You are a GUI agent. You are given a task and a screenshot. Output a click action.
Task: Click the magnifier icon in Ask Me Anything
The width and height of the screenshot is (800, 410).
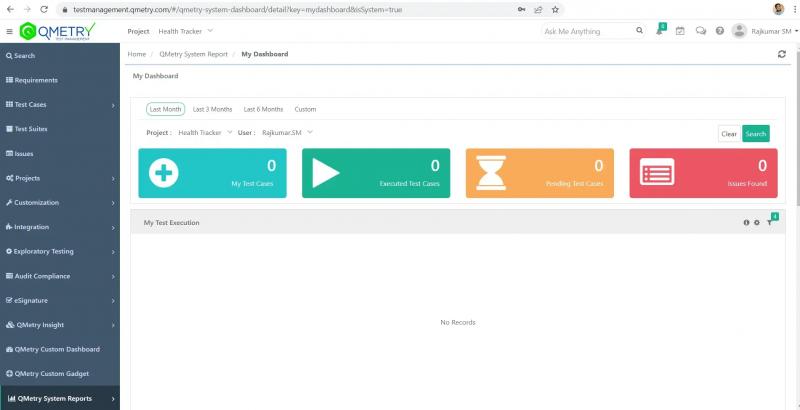point(639,31)
